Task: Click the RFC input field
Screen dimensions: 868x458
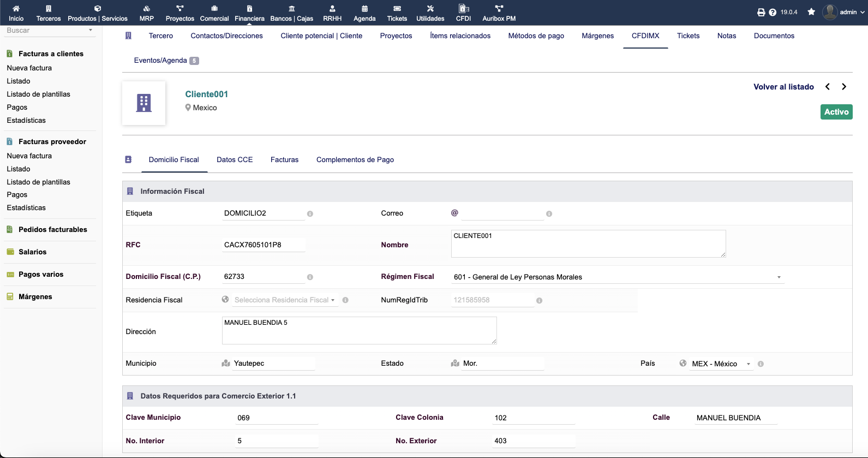Action: point(264,245)
